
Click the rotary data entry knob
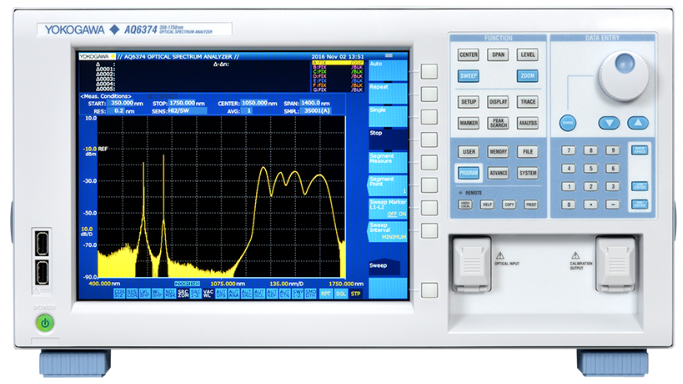[623, 75]
